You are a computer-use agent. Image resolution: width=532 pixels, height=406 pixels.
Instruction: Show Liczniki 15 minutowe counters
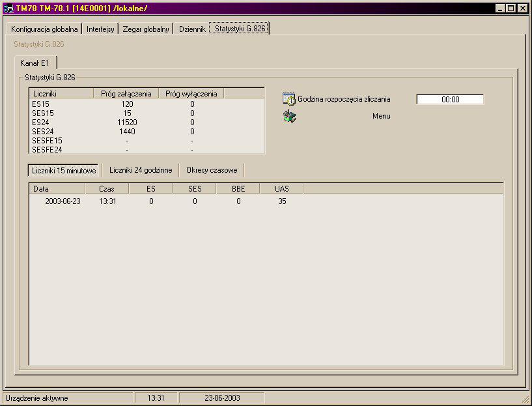[64, 170]
